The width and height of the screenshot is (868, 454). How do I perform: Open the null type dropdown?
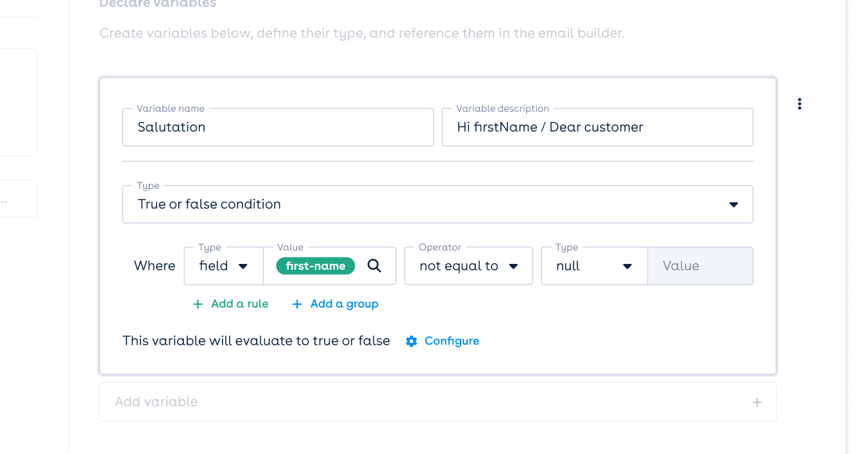coord(594,266)
